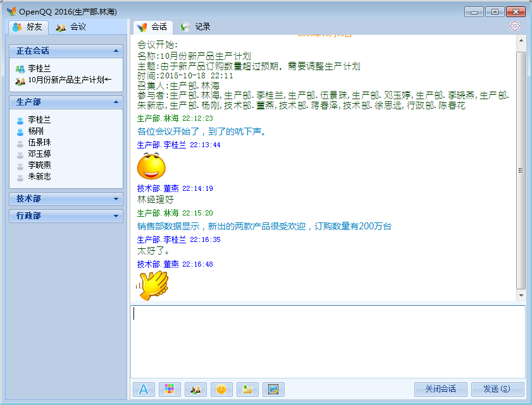This screenshot has width=532, height=405.
Task: Click message text 林经理好
Action: click(x=156, y=200)
